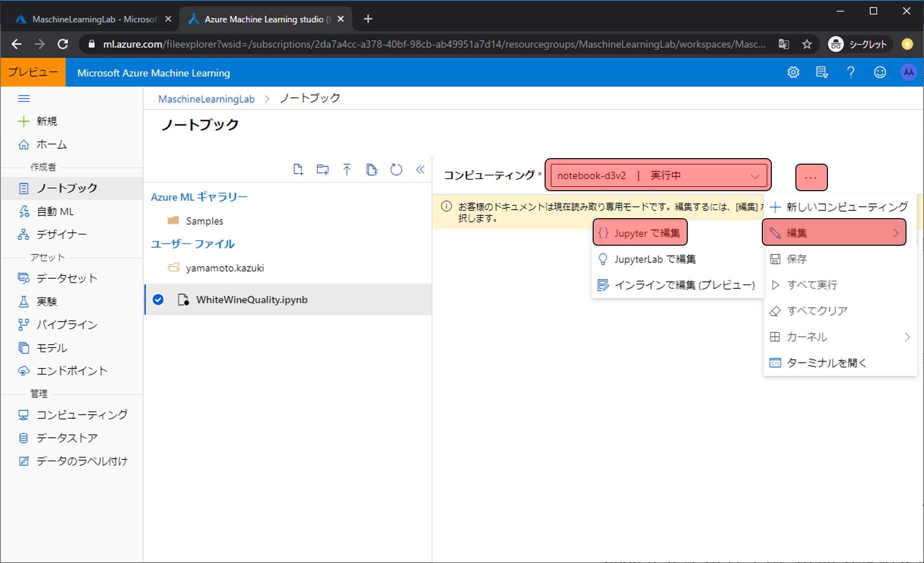Viewport: 924px width, 563px height.
Task: Open the notebook-d3v2 compute dropdown
Action: tap(658, 176)
